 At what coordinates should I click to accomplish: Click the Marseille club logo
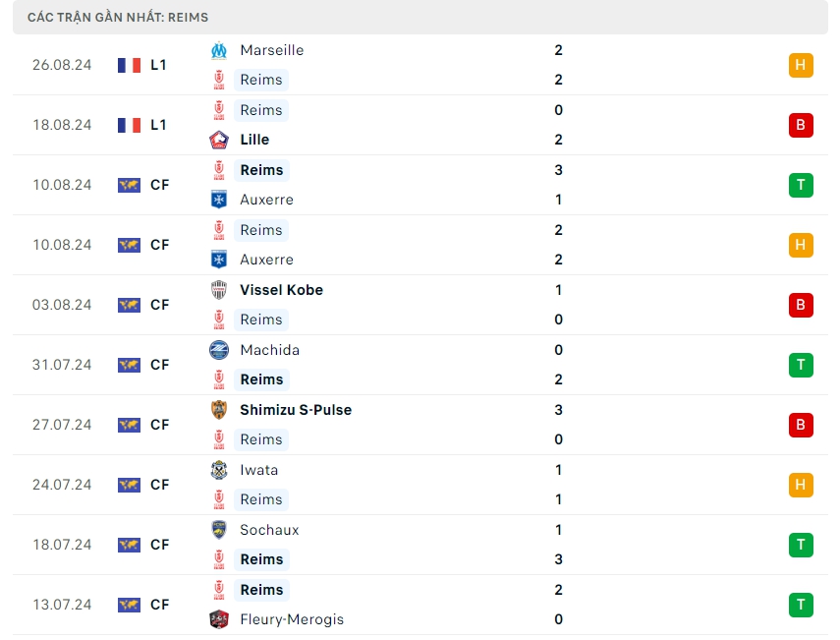219,50
